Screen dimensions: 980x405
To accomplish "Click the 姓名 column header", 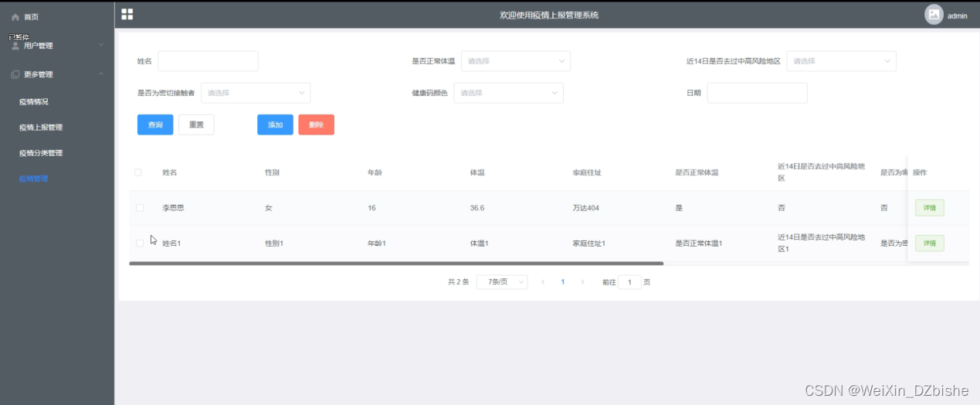I will tap(169, 172).
